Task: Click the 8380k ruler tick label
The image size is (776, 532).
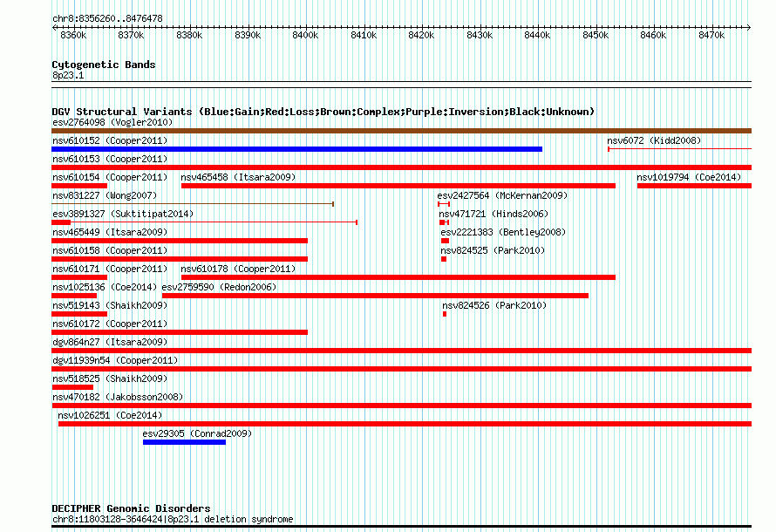Action: pos(189,35)
